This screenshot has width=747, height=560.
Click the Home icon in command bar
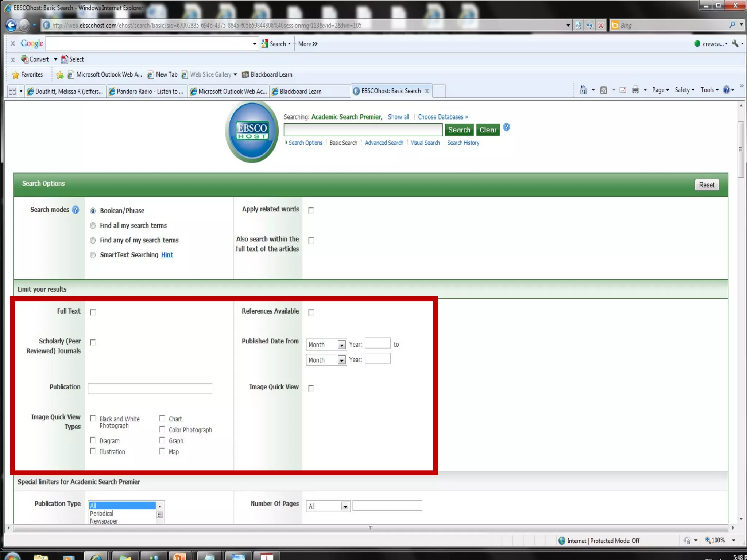tap(583, 90)
